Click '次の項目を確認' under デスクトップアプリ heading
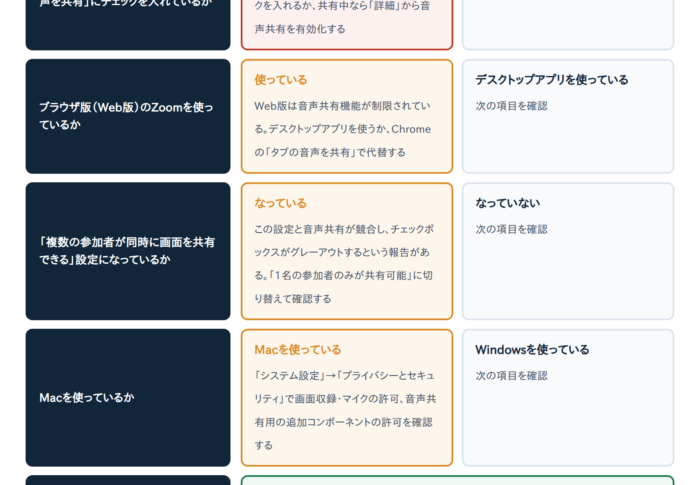Viewport: 700px width, 485px height. tap(511, 106)
